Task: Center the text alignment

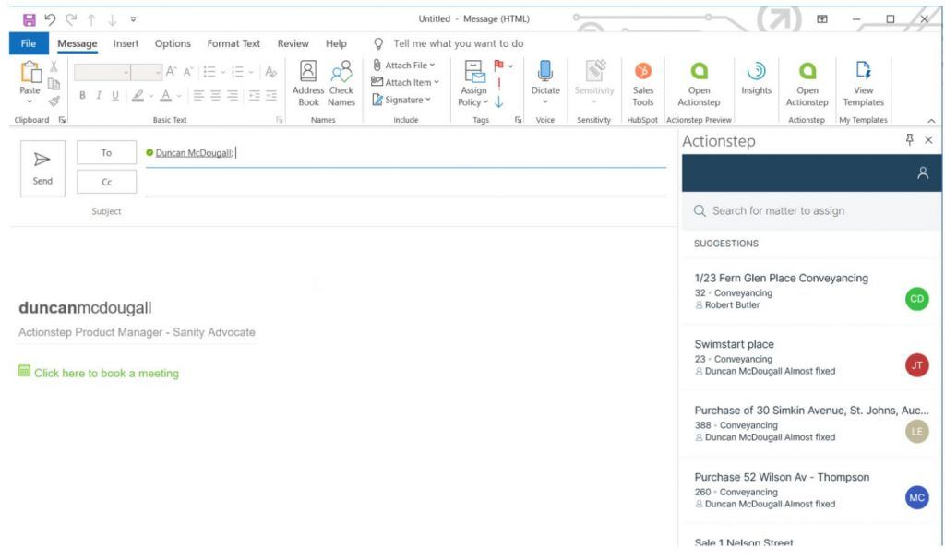Action: point(215,95)
